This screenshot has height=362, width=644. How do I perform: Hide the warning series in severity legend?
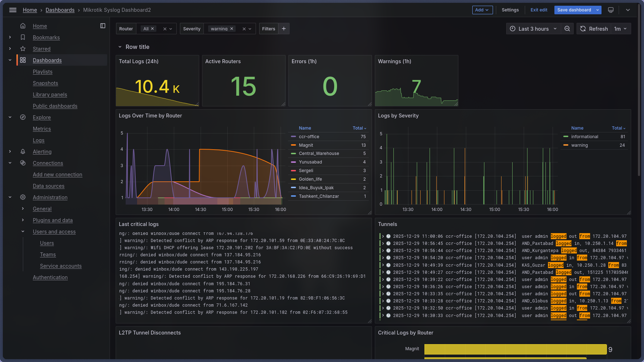coord(580,145)
